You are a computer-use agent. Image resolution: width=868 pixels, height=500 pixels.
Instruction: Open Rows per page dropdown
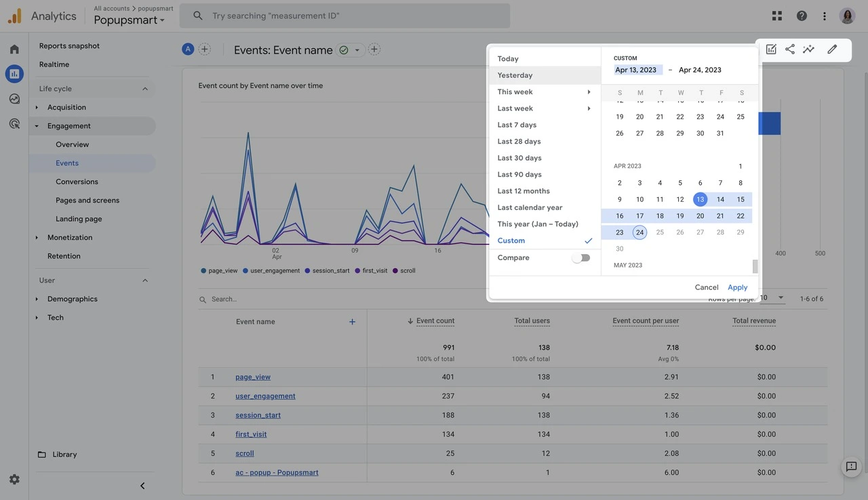coord(772,298)
